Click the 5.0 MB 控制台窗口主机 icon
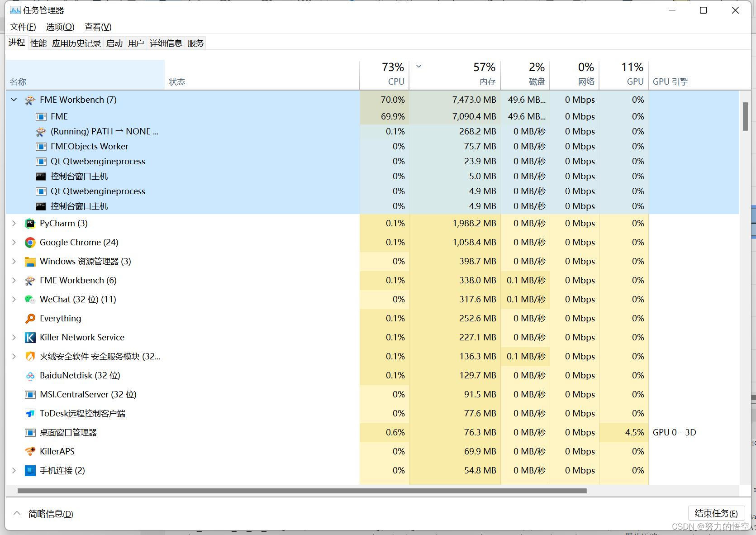This screenshot has width=756, height=535. [41, 177]
